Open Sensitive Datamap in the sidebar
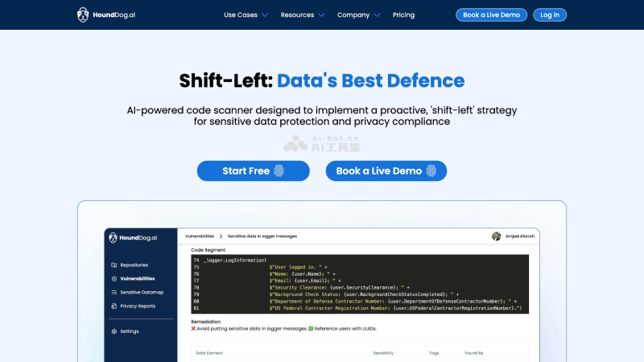The height and width of the screenshot is (362, 644). pyautogui.click(x=142, y=293)
